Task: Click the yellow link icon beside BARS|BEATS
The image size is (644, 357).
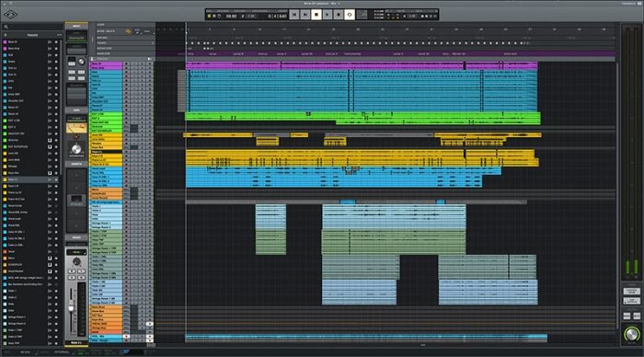Action: [x=128, y=31]
